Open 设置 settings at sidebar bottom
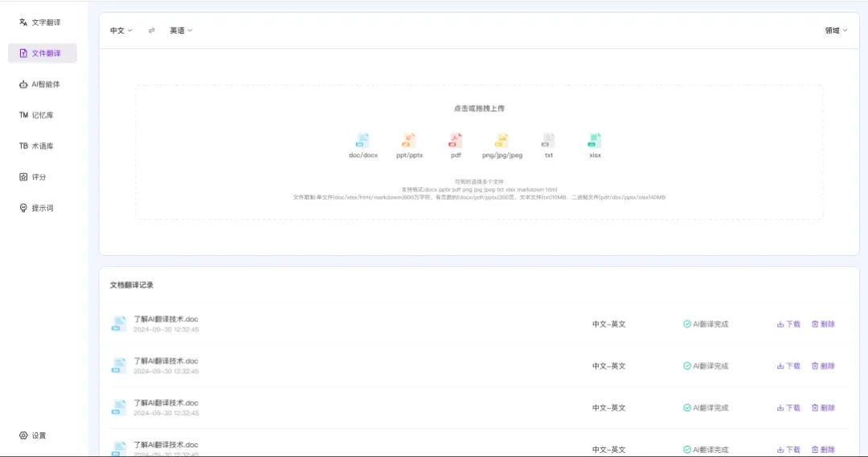 (34, 435)
